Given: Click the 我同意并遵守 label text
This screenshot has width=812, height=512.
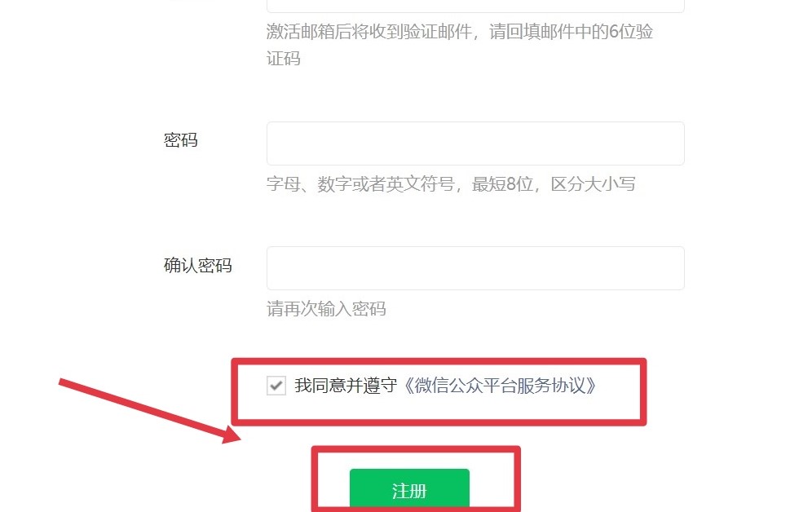Looking at the screenshot, I should [346, 386].
